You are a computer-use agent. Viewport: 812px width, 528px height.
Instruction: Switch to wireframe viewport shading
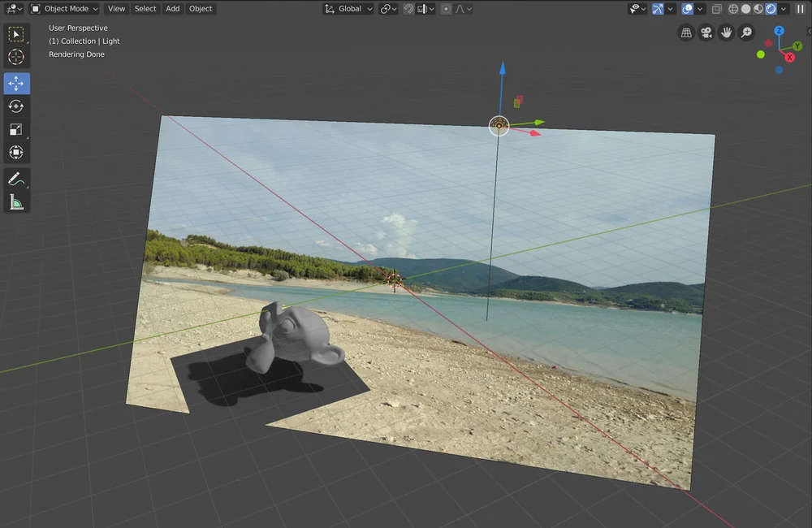click(x=732, y=8)
